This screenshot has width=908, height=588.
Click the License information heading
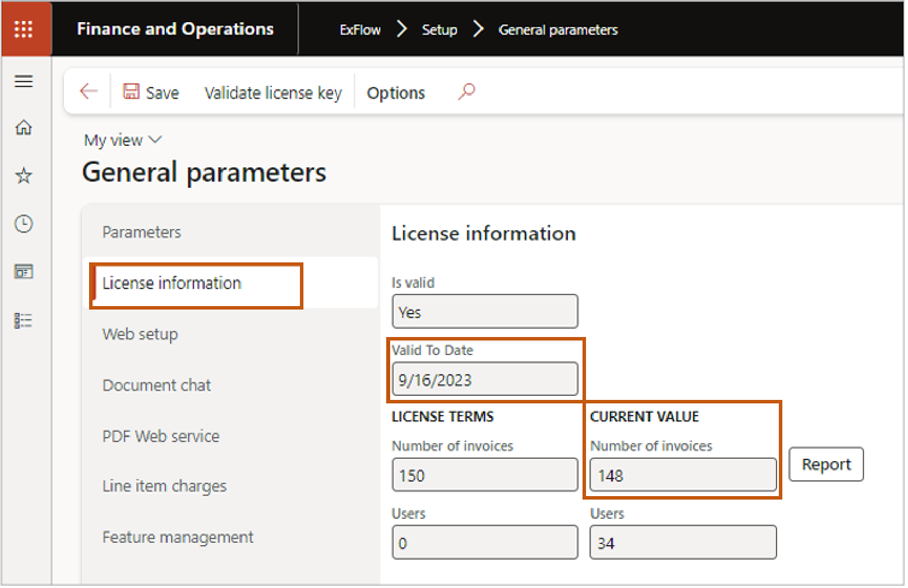[484, 234]
